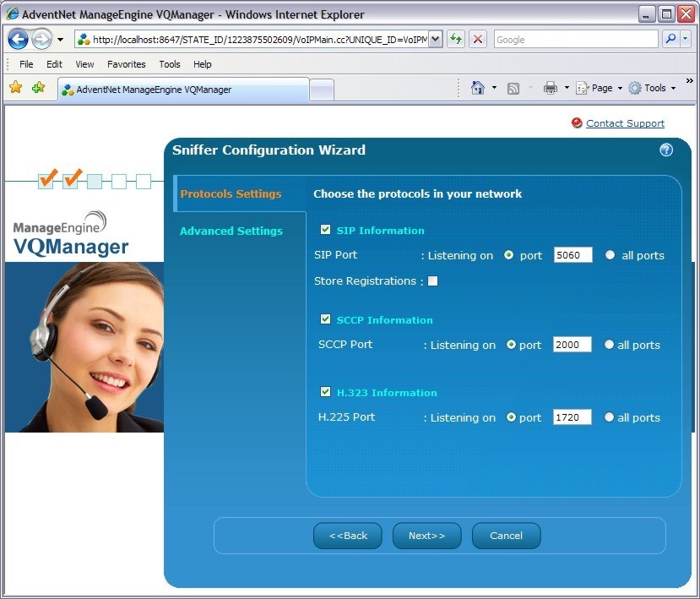The image size is (700, 599).
Task: Click the ManageEngine VQManager logo
Action: 71,235
